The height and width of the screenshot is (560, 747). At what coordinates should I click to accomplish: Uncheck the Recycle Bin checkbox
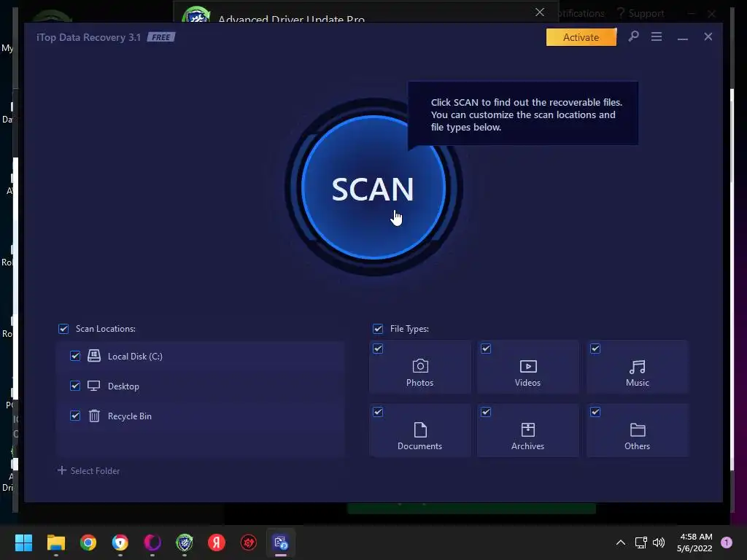[x=75, y=416]
